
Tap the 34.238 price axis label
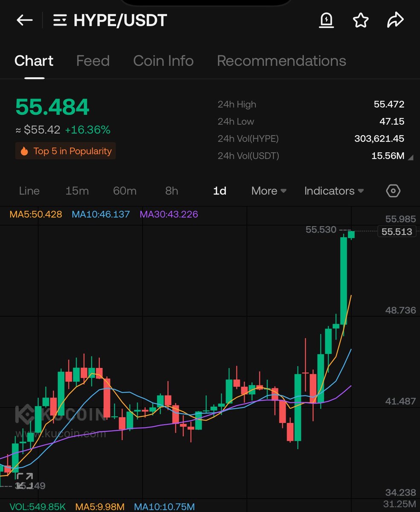tap(400, 492)
